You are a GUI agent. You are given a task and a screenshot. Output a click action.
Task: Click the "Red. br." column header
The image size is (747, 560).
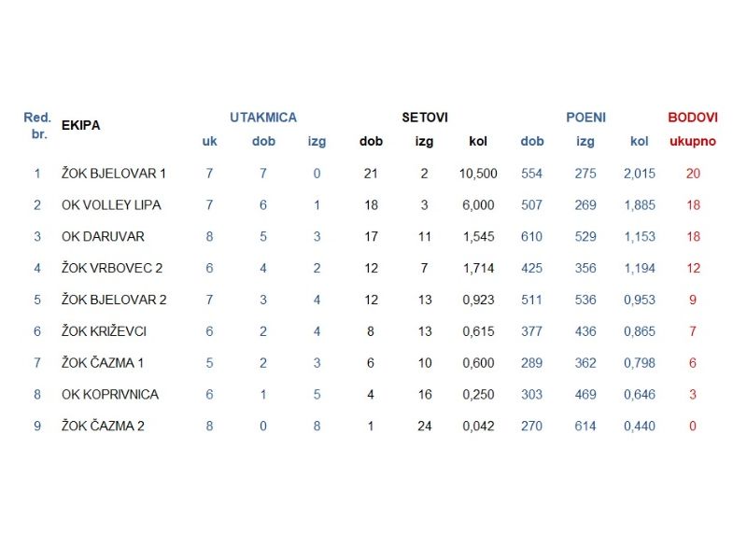[x=37, y=125]
